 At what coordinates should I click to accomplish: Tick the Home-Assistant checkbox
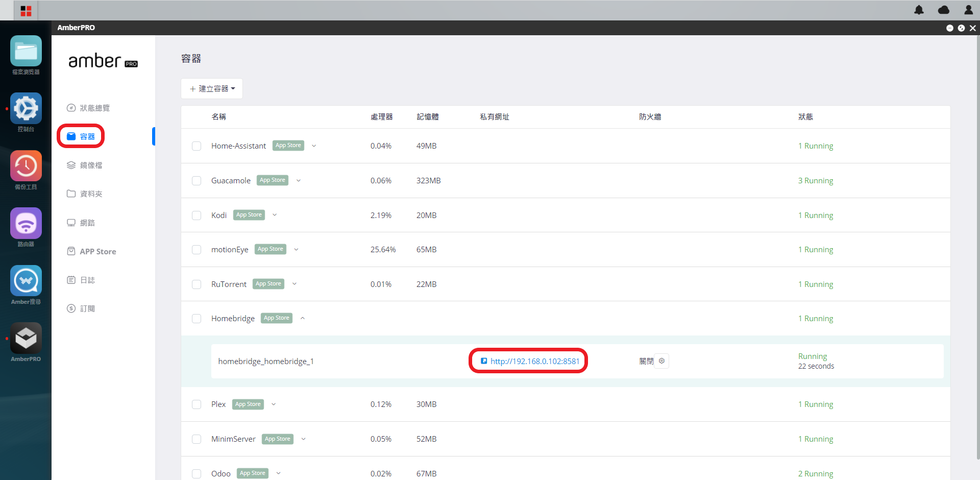point(197,146)
